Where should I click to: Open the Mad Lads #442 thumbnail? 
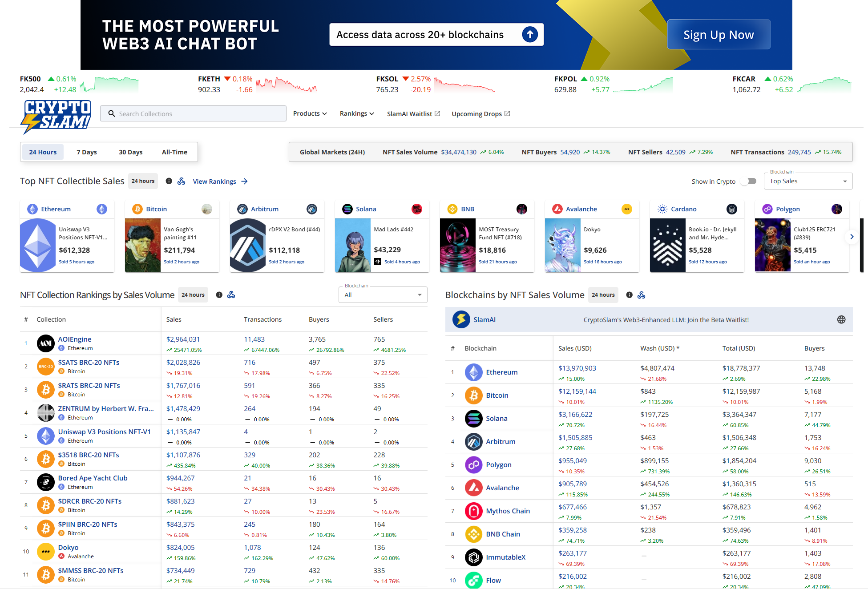click(x=352, y=245)
